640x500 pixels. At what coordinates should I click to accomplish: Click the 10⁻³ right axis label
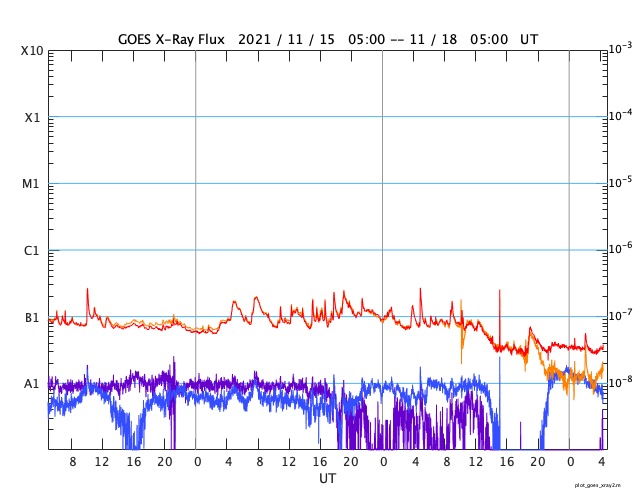[x=620, y=48]
